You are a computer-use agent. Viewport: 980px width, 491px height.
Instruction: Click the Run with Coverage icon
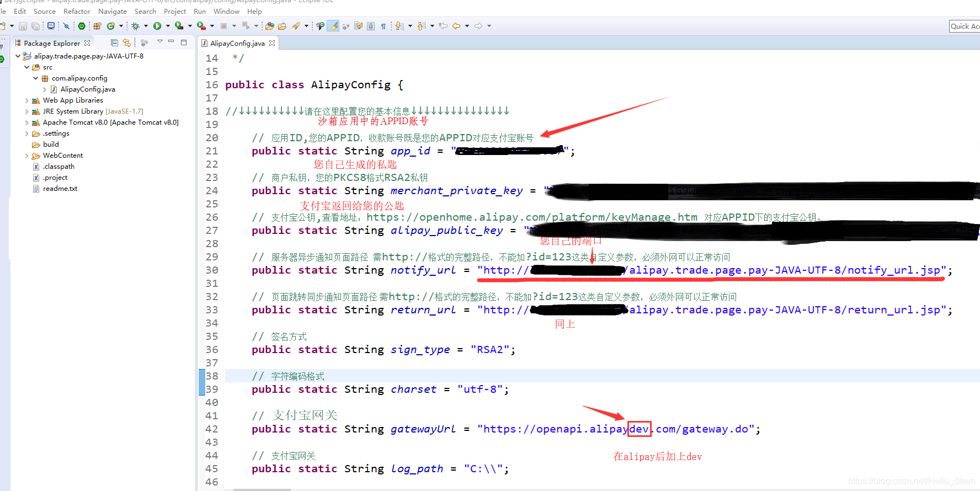pyautogui.click(x=179, y=26)
